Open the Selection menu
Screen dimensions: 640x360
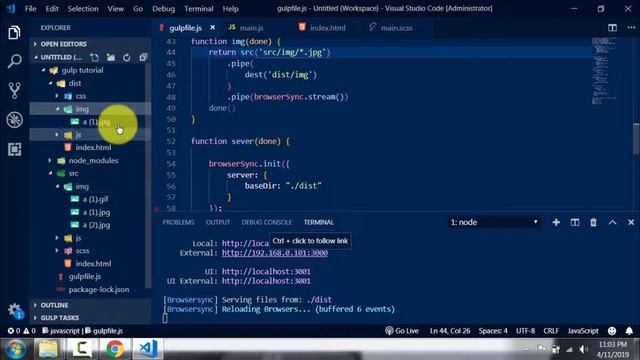(83, 9)
